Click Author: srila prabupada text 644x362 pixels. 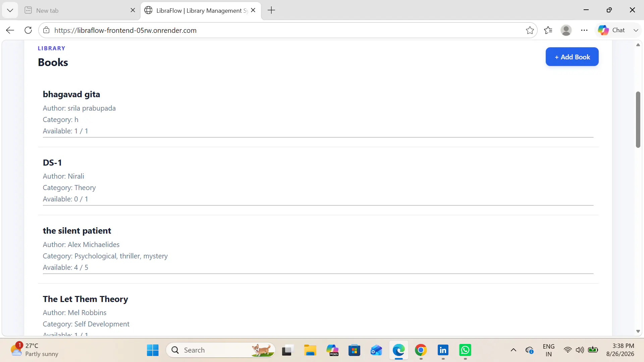pos(79,108)
